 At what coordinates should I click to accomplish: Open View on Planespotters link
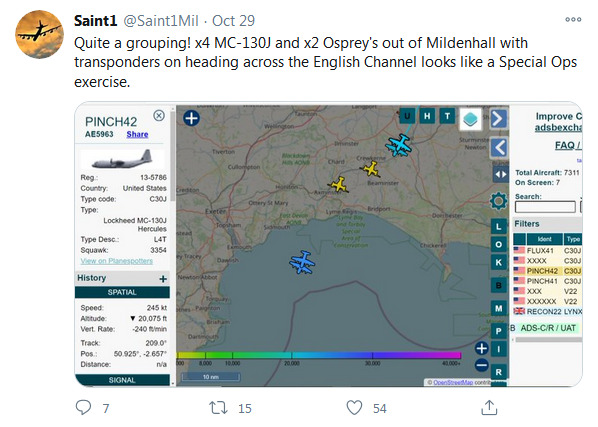click(x=117, y=261)
